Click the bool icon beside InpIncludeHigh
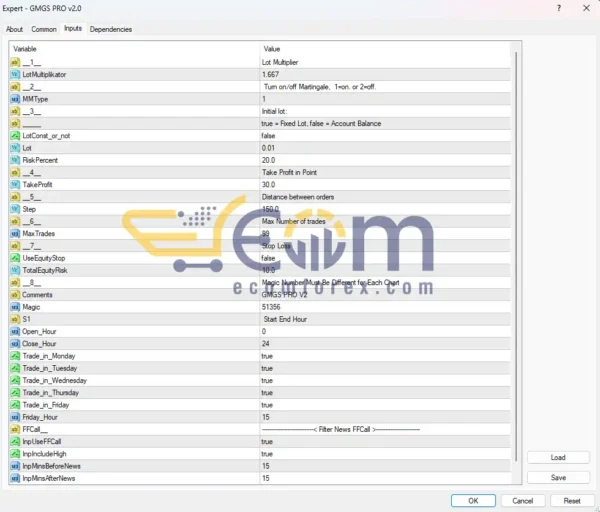600x512 pixels. click(15, 454)
